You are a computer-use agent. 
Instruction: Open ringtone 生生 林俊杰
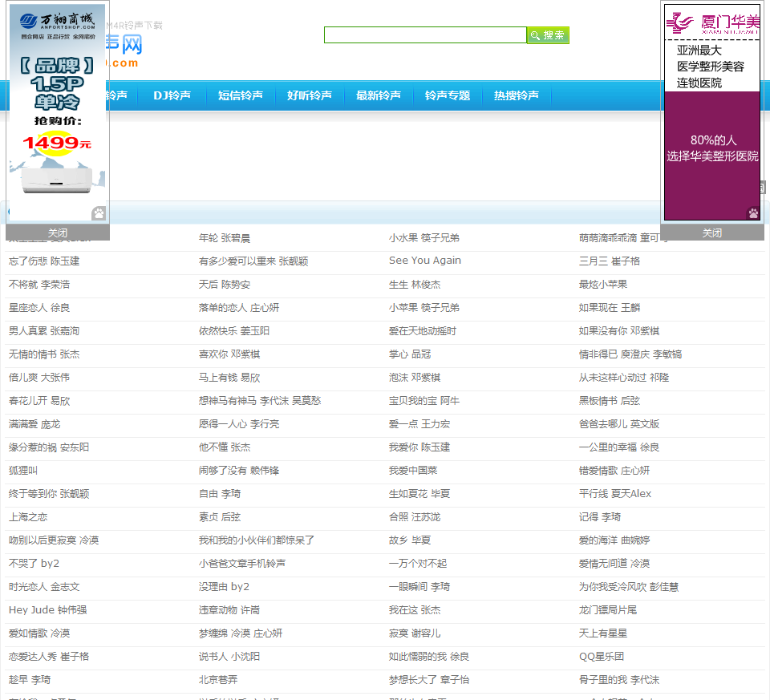[415, 284]
